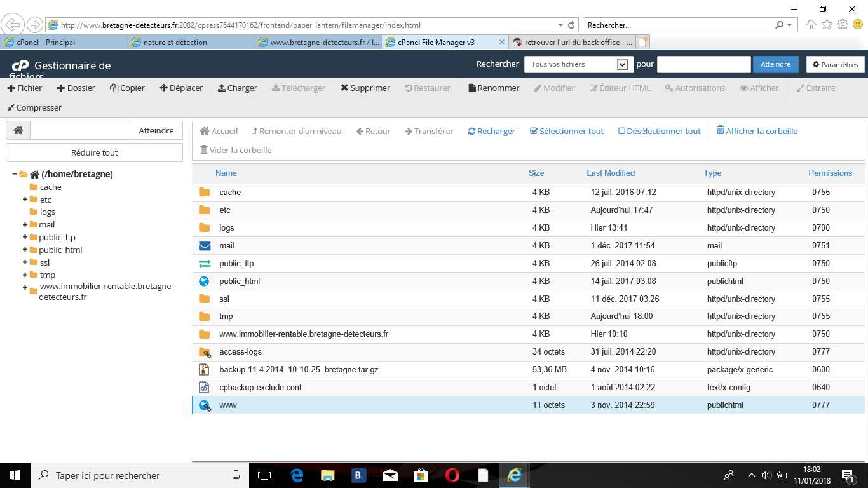Click Supprimer to delete selection
The width and height of the screenshot is (868, 488).
pyautogui.click(x=365, y=88)
